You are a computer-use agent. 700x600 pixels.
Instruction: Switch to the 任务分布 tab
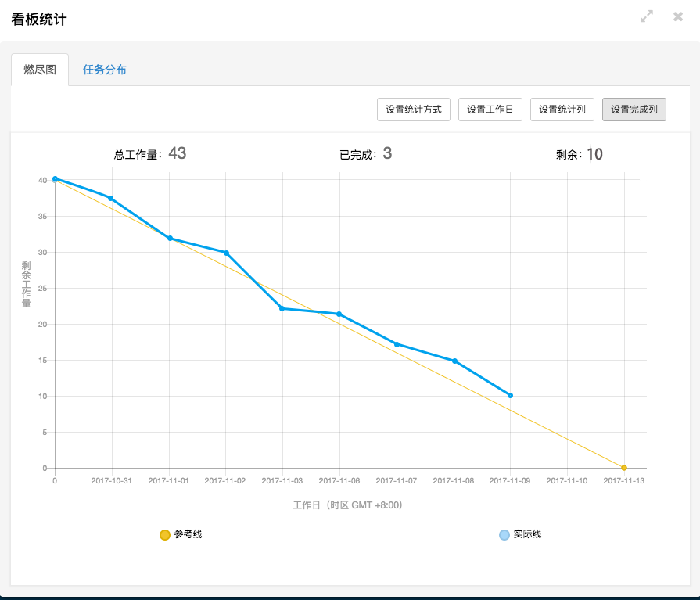pyautogui.click(x=105, y=70)
